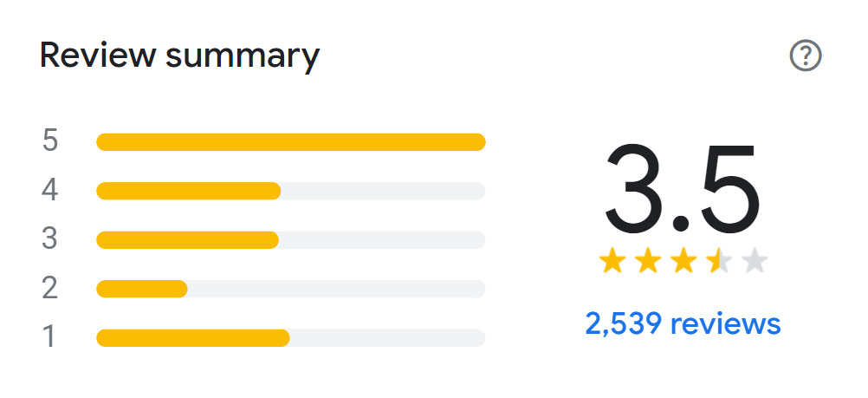Click the first yellow star under the rating
The width and height of the screenshot is (868, 398).
612,261
